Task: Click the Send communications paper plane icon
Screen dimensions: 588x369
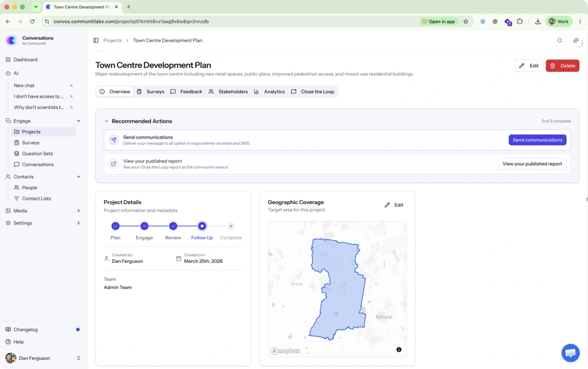Action: coord(114,140)
